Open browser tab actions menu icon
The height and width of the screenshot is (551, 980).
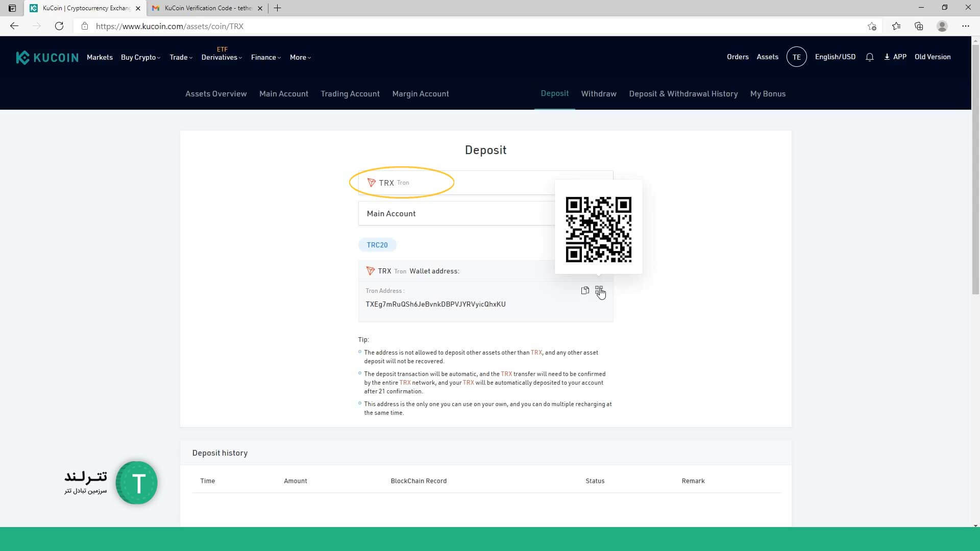coord(12,8)
